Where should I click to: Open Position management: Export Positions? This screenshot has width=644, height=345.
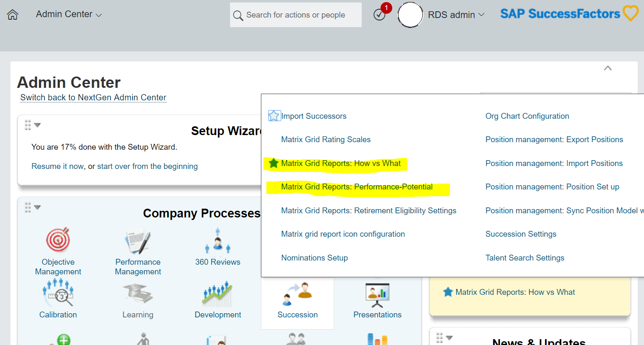pyautogui.click(x=554, y=140)
